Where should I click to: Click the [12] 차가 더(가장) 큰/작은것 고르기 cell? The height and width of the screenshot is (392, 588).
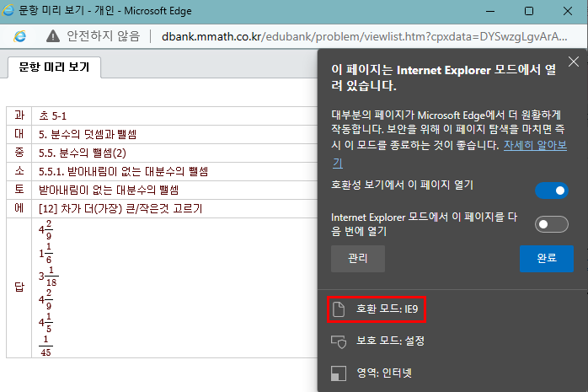[x=174, y=208]
